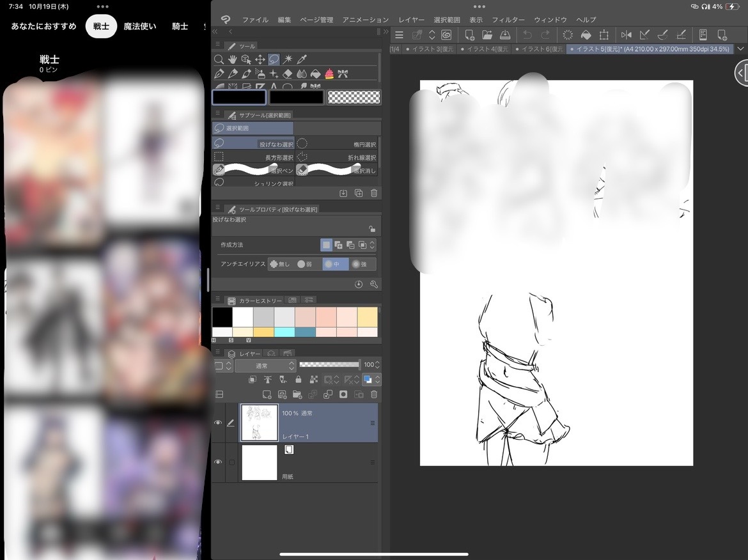748x560 pixels.
Task: Select the Auto Select magic wand tool
Action: pos(288,59)
